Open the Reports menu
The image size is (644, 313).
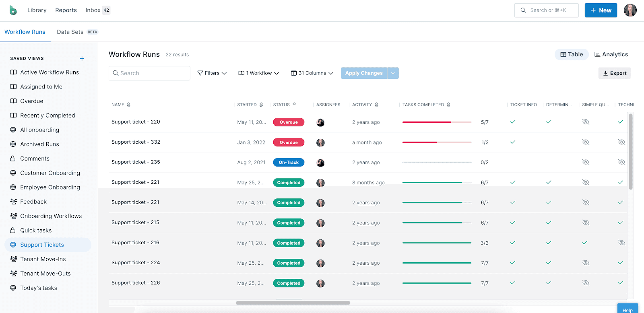[66, 10]
